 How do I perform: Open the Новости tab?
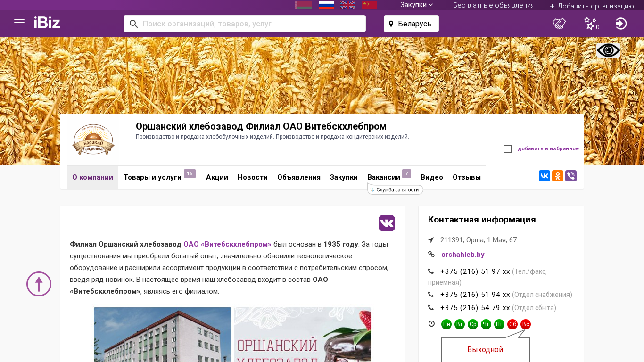tap(253, 177)
